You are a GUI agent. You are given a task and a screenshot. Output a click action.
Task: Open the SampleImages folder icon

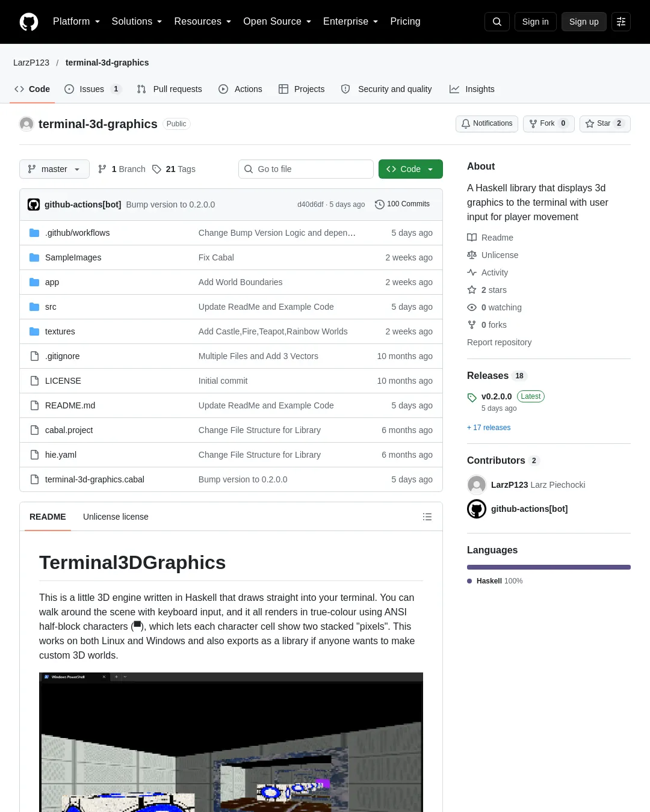coord(34,257)
